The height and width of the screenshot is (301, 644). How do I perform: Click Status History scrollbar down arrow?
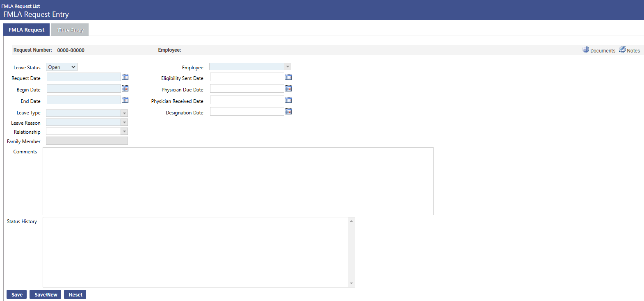click(x=351, y=283)
